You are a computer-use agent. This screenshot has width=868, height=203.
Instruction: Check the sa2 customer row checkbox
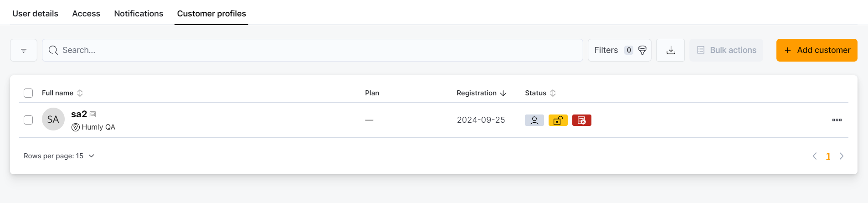(x=28, y=120)
